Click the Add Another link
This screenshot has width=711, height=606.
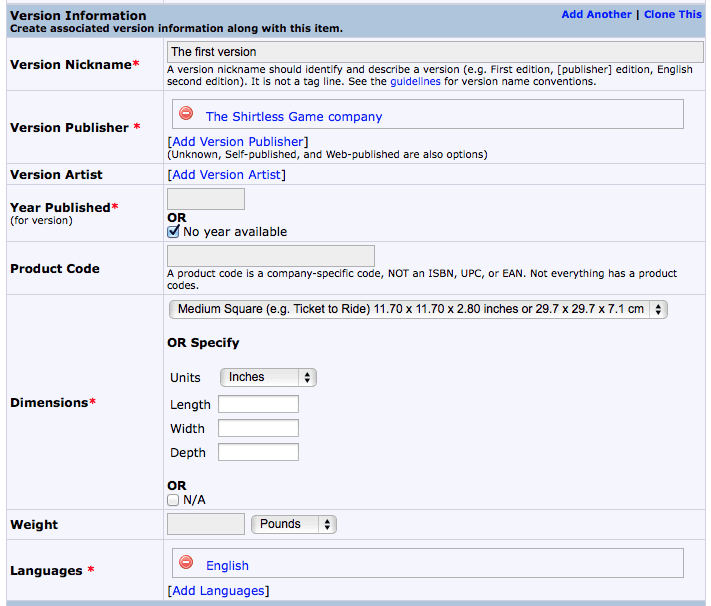[596, 15]
